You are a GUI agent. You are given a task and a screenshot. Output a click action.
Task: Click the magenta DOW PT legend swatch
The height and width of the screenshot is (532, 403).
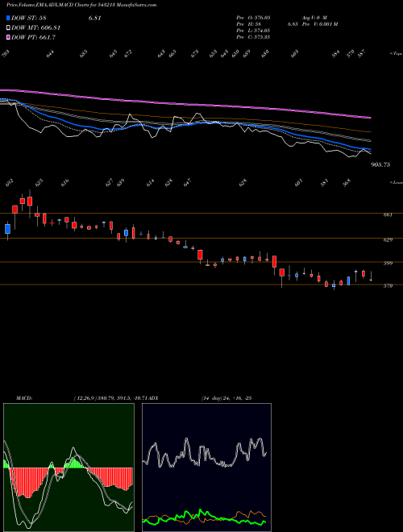coord(9,37)
